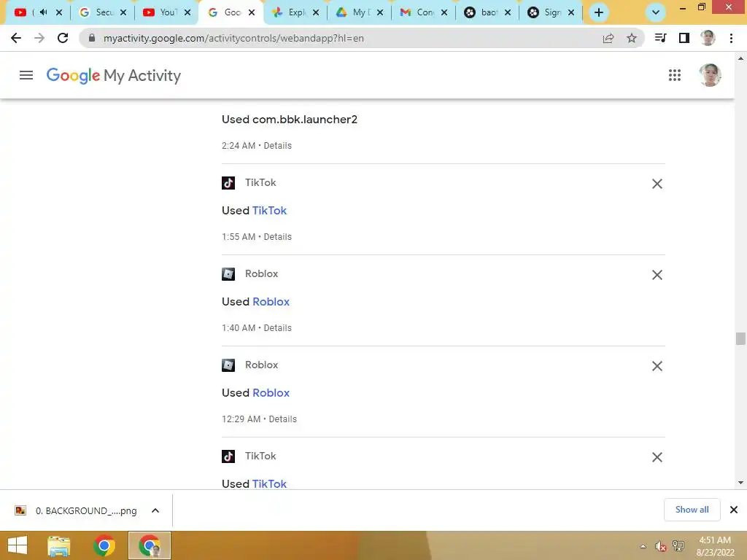Screen dimensions: 747x560
Task: Open the Windows Start menu
Action: (x=18, y=545)
